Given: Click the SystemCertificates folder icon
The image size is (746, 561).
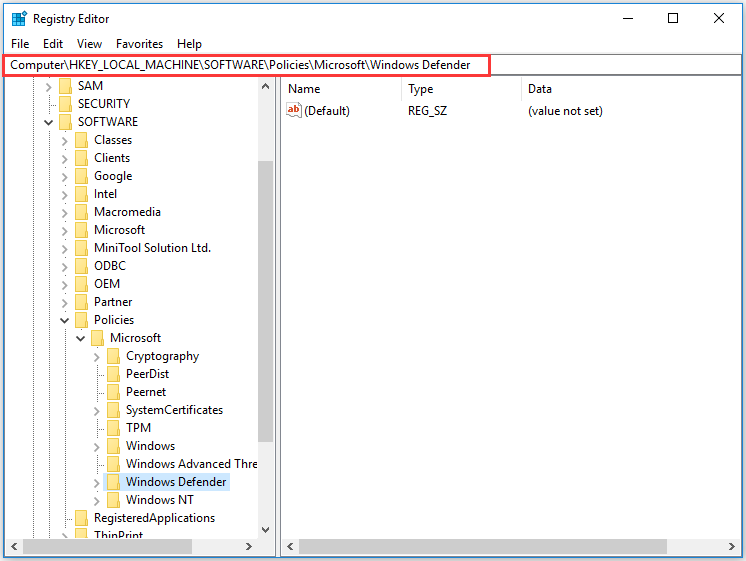Looking at the screenshot, I should (113, 410).
